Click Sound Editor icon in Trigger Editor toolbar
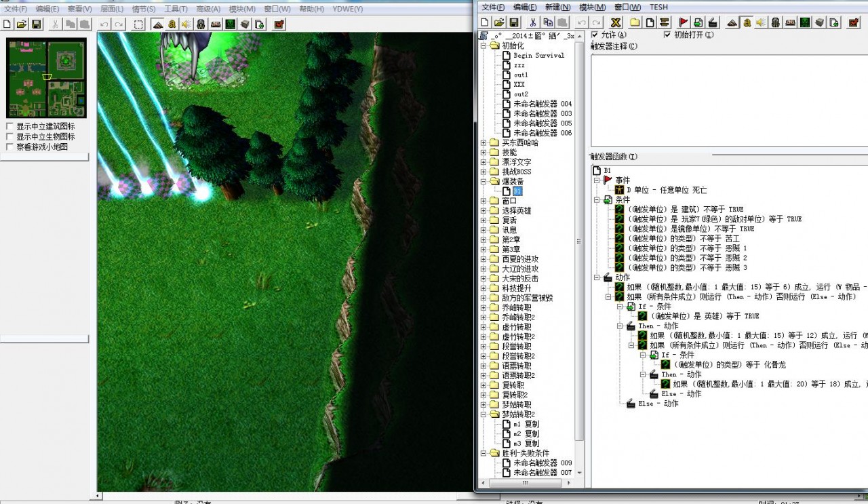Screen dimensions: 868x504 click(x=761, y=22)
